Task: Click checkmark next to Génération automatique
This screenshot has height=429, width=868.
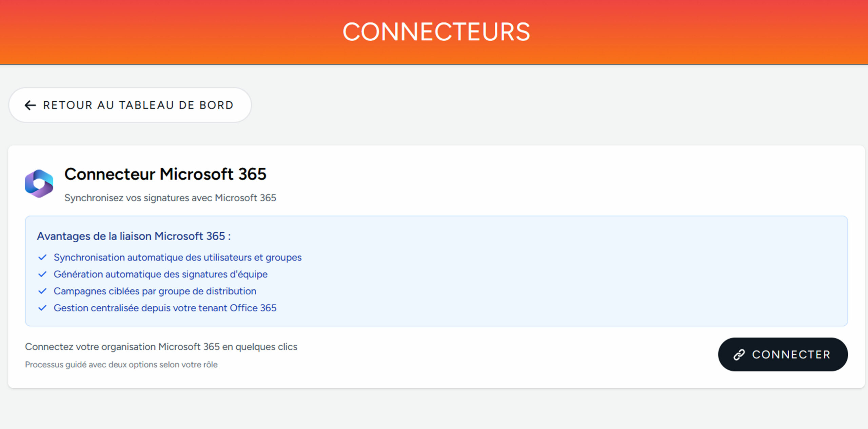Action: pos(42,274)
